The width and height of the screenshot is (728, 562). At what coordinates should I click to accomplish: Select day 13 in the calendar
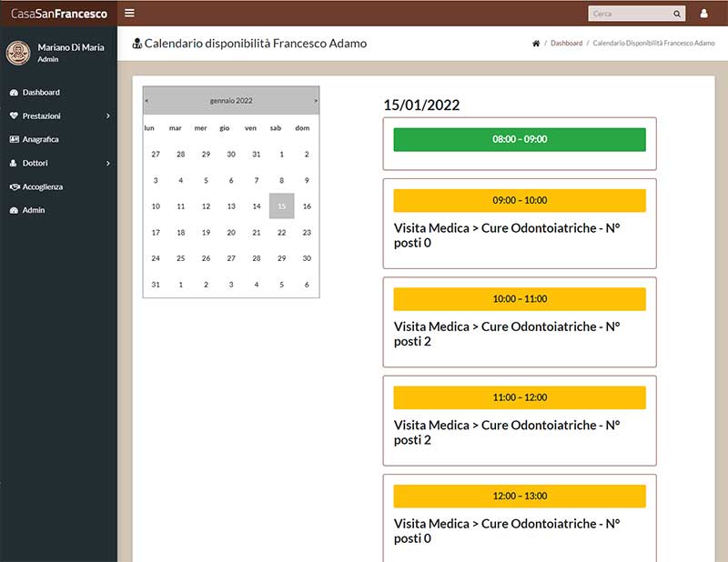point(231,206)
